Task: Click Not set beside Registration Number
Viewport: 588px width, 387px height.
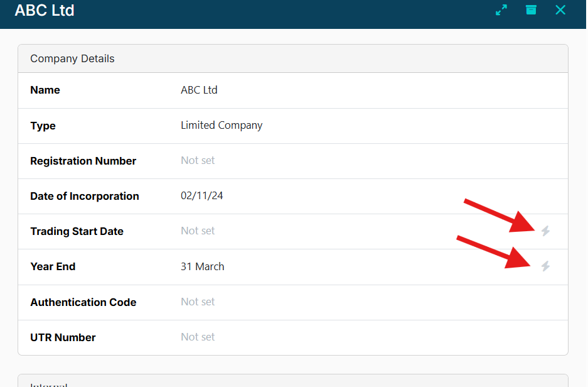Action: click(x=198, y=161)
